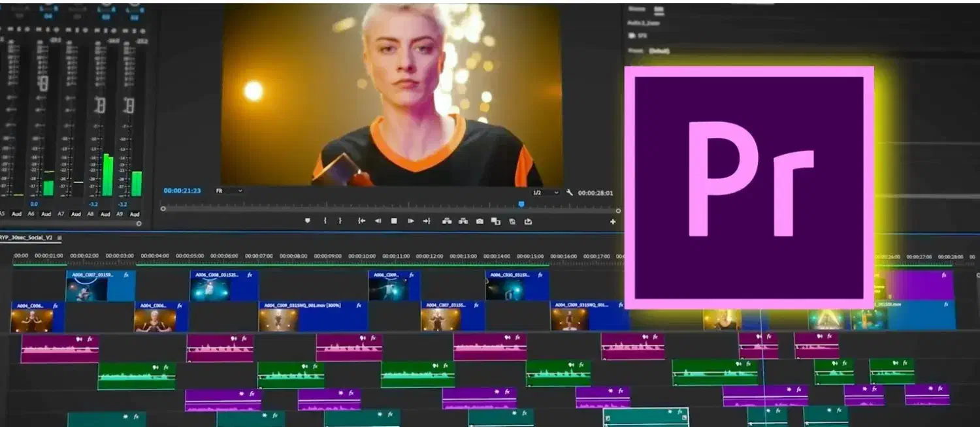Stop playback in the Program monitor
The height and width of the screenshot is (427, 980).
[394, 221]
